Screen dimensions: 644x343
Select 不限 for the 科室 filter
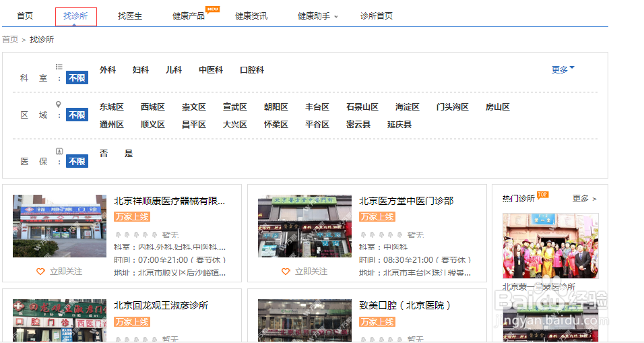click(x=77, y=77)
